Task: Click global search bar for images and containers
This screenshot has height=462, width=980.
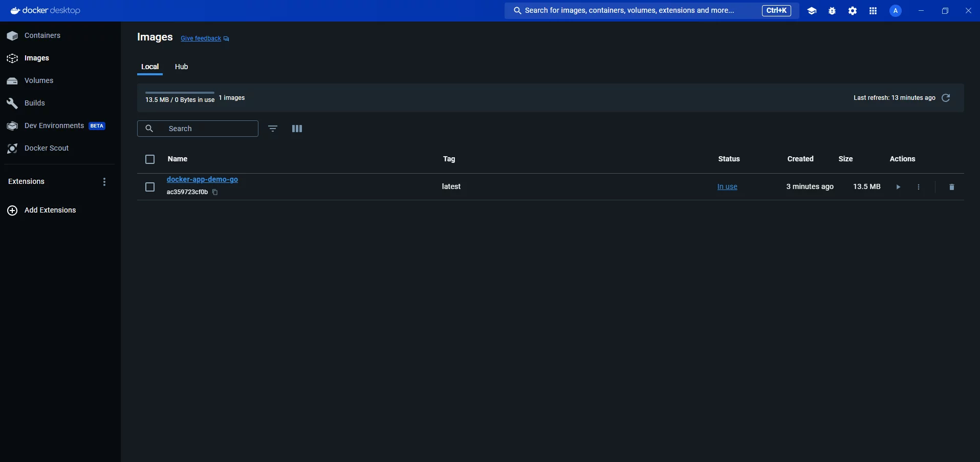Action: coord(651,11)
